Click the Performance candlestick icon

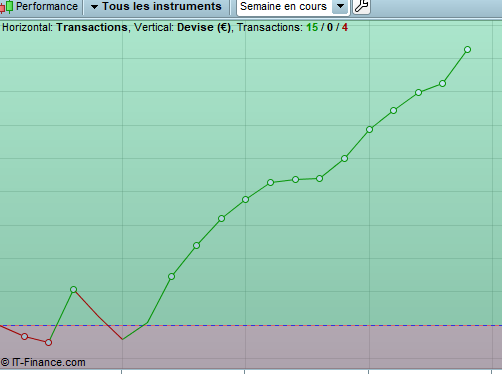coord(7,6)
